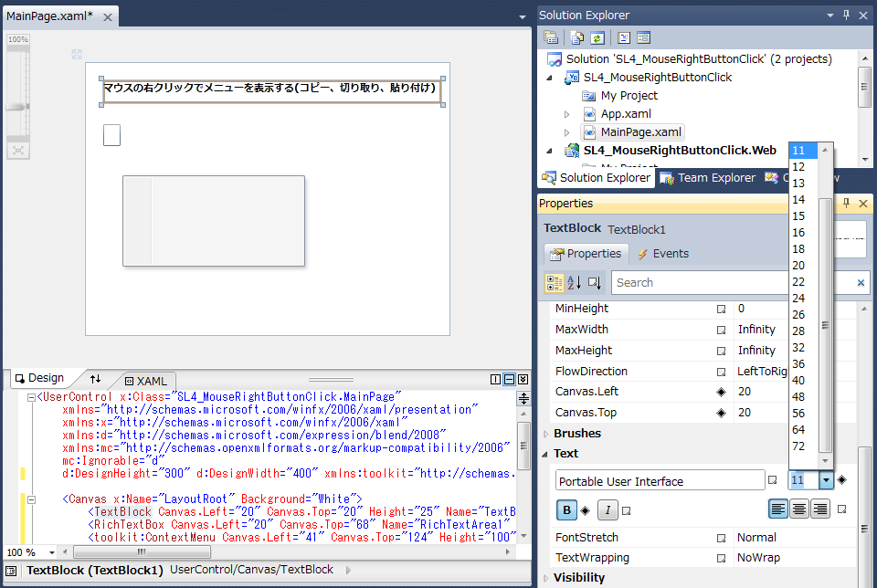The width and height of the screenshot is (877, 588).
Task: Sort properties alphabetically with the A-Z icon
Action: [574, 283]
